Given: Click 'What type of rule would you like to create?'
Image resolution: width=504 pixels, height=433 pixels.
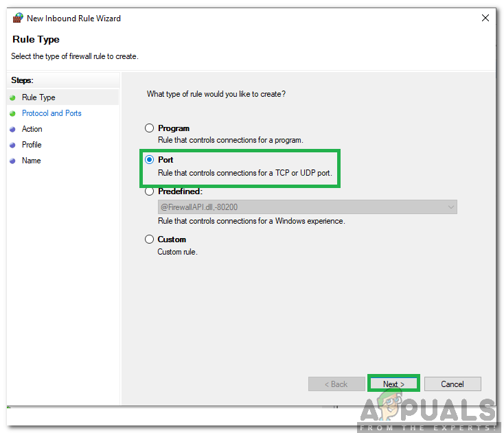Looking at the screenshot, I should point(216,94).
